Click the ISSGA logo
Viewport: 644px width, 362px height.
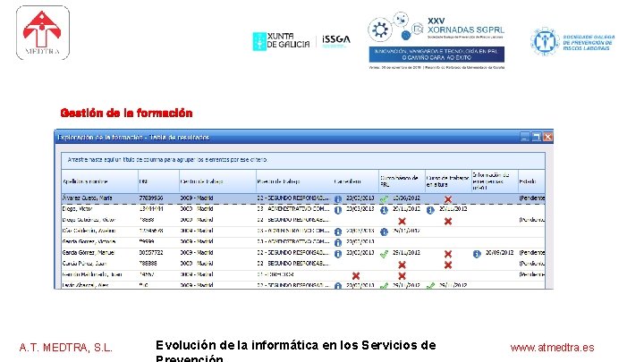point(336,40)
